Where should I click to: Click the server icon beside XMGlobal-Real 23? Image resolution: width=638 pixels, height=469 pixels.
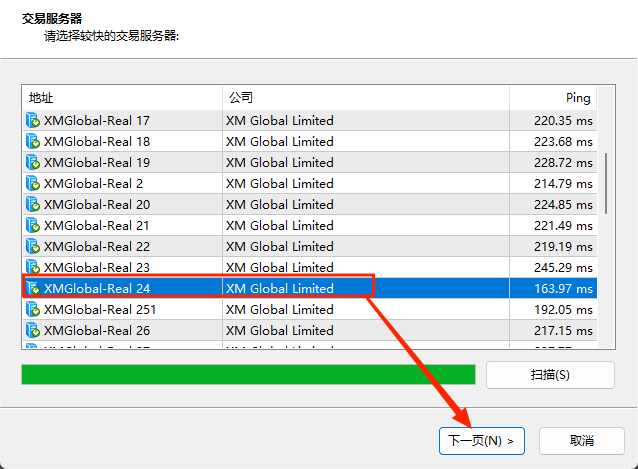[33, 267]
